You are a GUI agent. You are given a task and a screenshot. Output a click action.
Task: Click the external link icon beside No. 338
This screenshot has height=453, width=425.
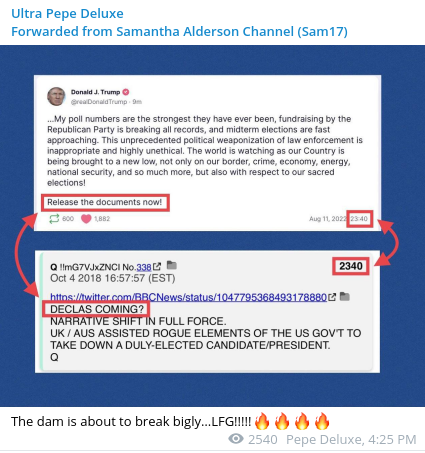coord(157,267)
